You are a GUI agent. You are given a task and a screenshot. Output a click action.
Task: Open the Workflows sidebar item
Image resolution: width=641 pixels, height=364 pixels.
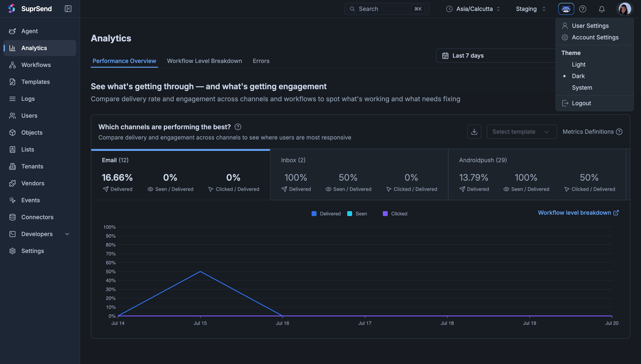point(40,65)
